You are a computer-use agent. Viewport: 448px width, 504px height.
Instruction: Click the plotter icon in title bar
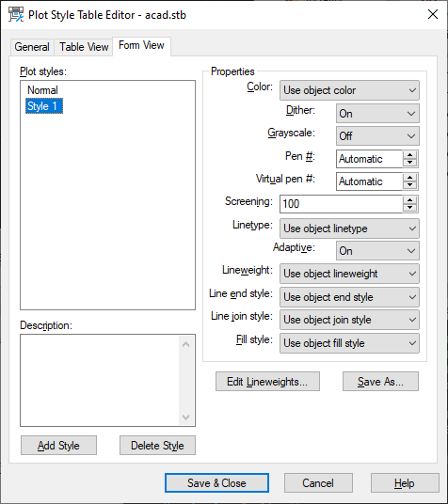coord(15,14)
